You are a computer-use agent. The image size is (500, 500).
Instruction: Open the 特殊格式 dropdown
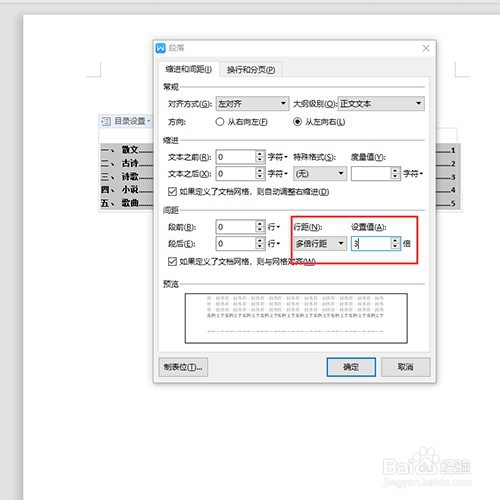[320, 173]
